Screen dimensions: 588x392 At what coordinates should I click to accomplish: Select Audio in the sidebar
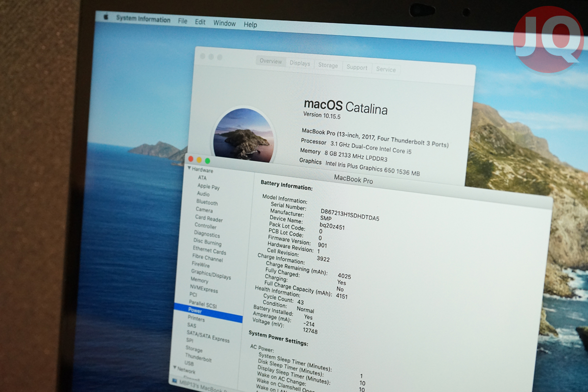[x=203, y=194]
